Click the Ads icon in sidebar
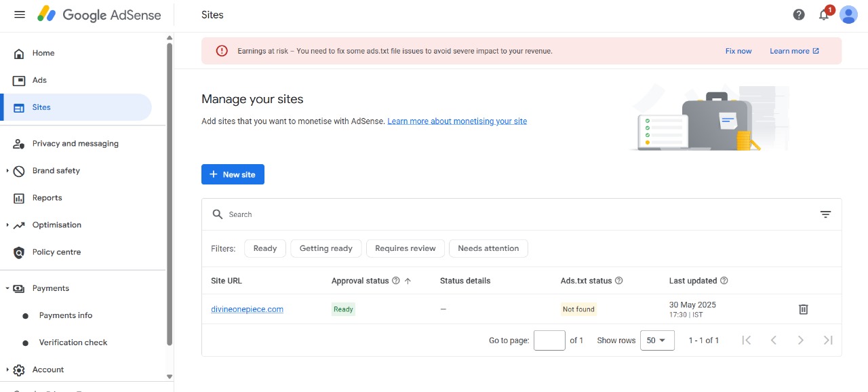The image size is (868, 392). tap(19, 80)
